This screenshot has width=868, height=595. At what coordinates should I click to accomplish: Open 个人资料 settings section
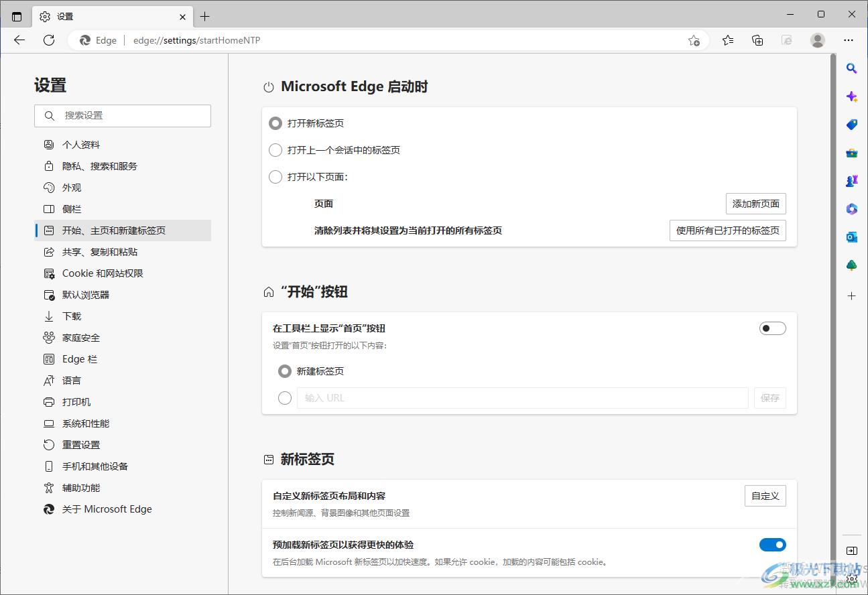123,145
